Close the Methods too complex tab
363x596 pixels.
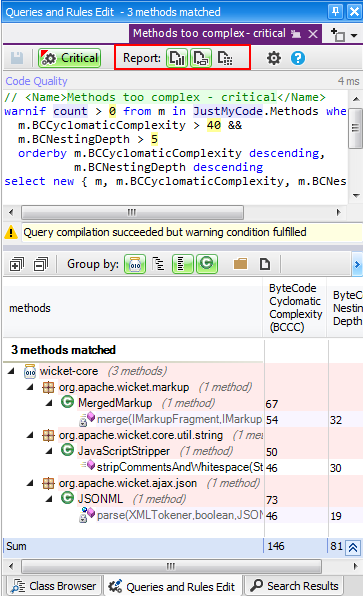[x=313, y=34]
